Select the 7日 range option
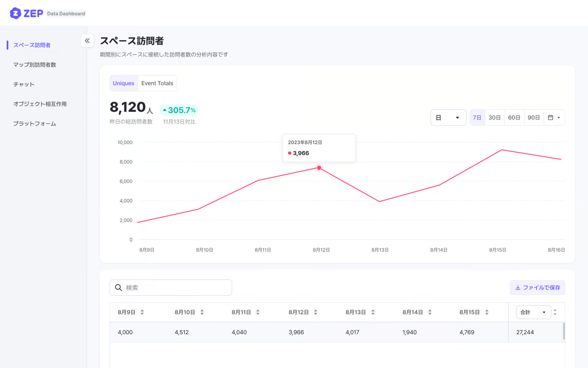 coord(477,117)
